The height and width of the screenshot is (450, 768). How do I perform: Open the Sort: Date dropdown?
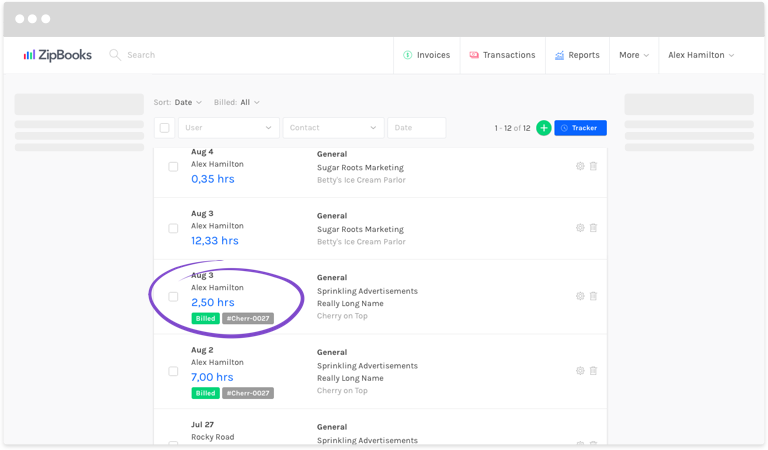pos(178,102)
